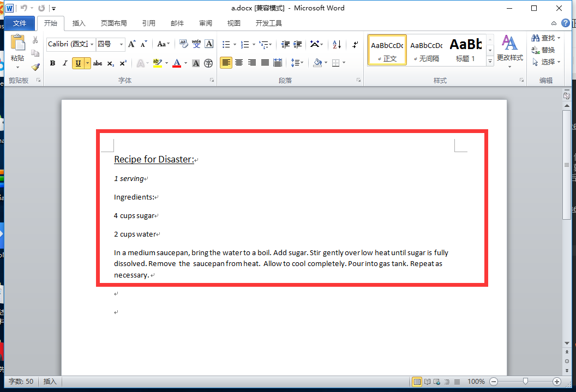This screenshot has width=576, height=392.
Task: Redo with quick access toolbar
Action: pyautogui.click(x=41, y=8)
